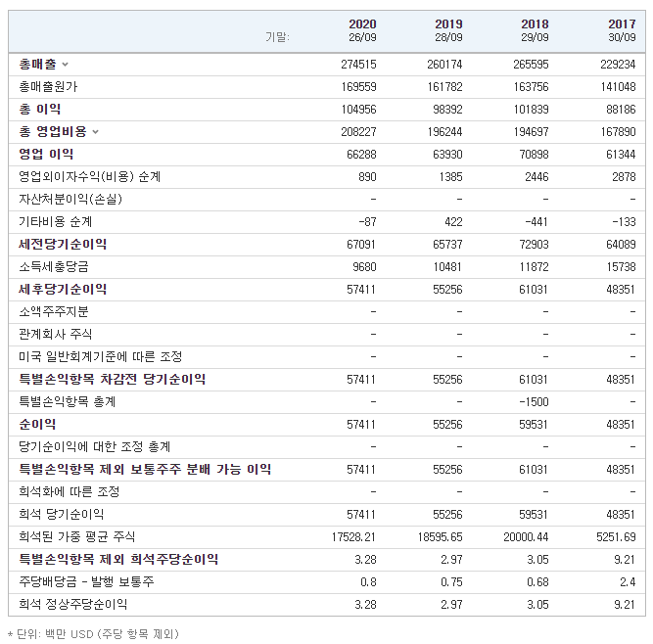The image size is (653, 644).
Task: Select dividend per share value 0.8
Action: [368, 582]
